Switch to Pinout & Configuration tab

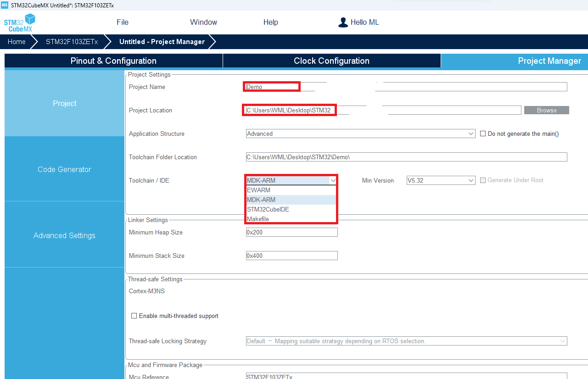(x=113, y=61)
